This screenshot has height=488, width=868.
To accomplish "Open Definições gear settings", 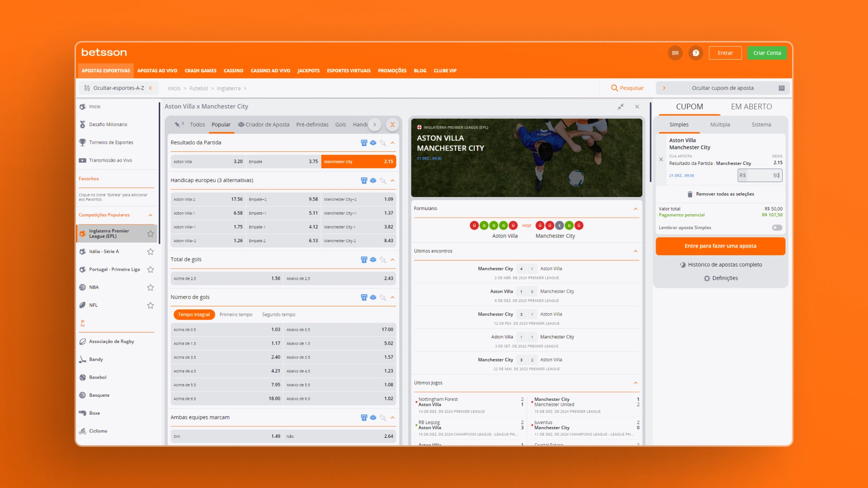I will [x=707, y=278].
